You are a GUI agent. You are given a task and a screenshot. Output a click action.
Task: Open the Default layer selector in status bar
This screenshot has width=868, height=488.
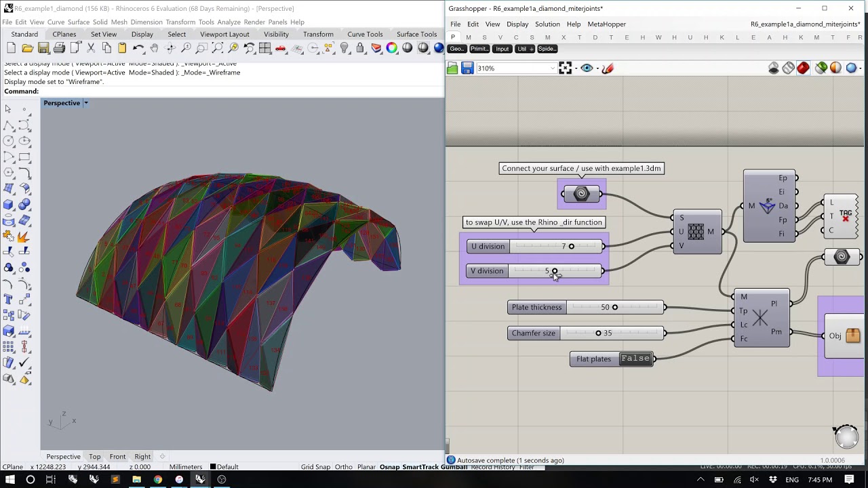point(224,466)
